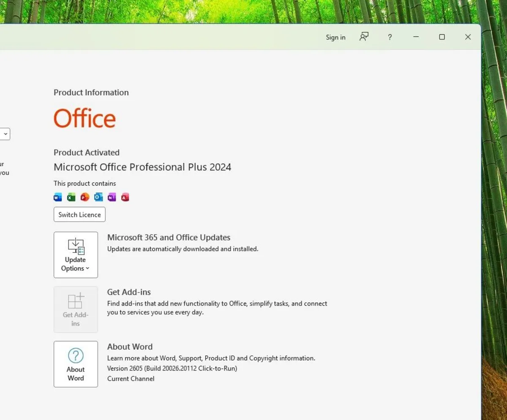Click the Word app icon under This product contains
This screenshot has width=507, height=420.
coord(58,197)
